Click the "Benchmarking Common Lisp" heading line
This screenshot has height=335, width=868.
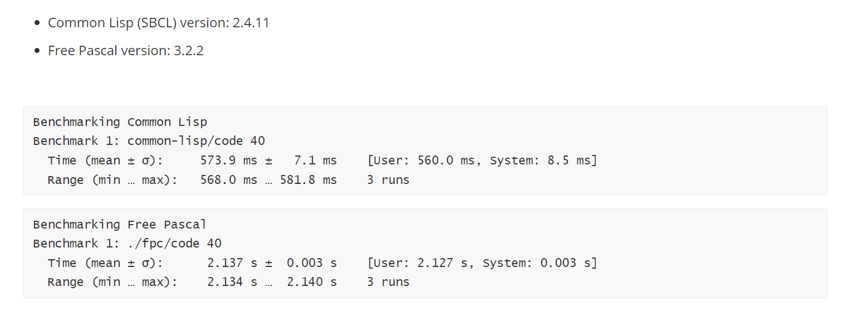point(120,122)
